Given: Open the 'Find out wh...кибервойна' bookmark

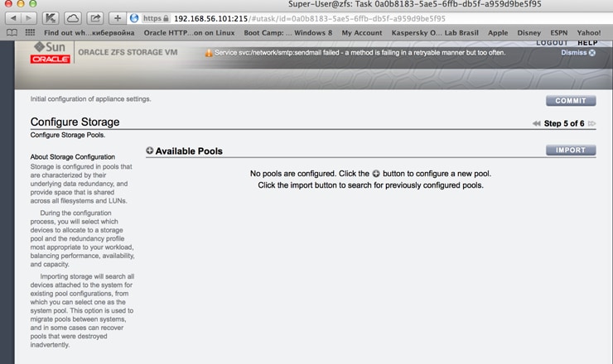Looking at the screenshot, I should click(89, 33).
